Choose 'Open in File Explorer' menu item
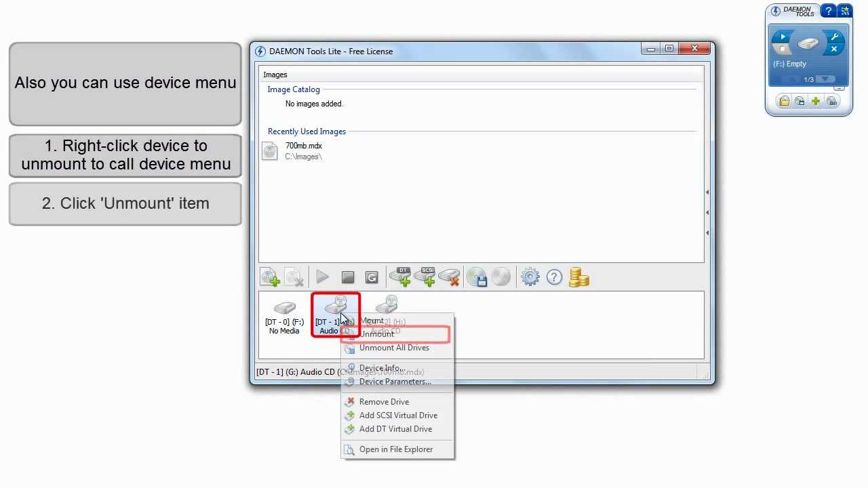 pyautogui.click(x=397, y=449)
